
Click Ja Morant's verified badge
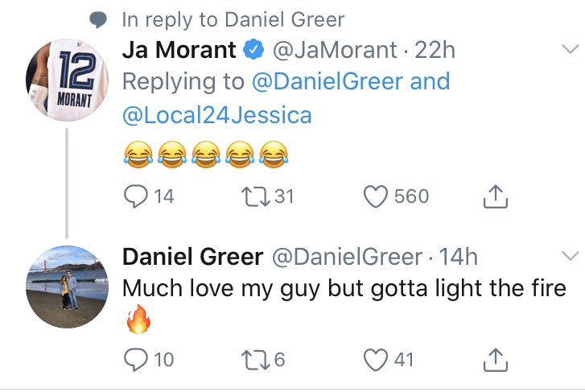coord(253,50)
